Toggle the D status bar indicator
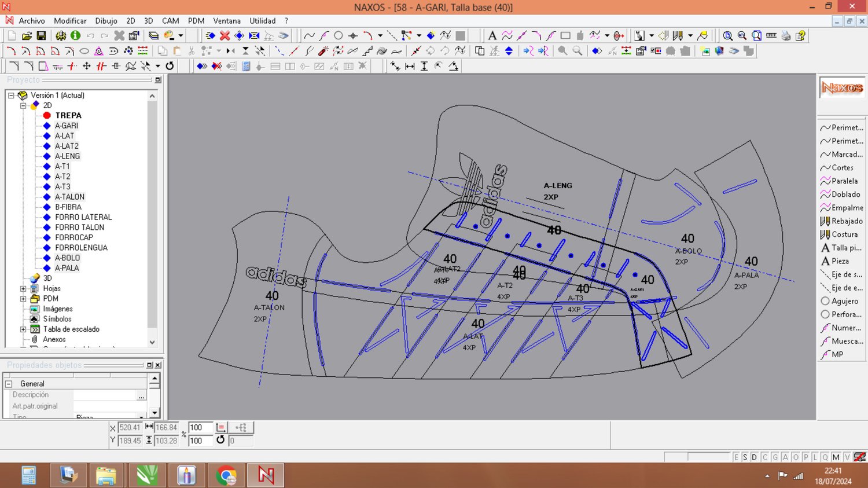868x488 pixels. 754,457
